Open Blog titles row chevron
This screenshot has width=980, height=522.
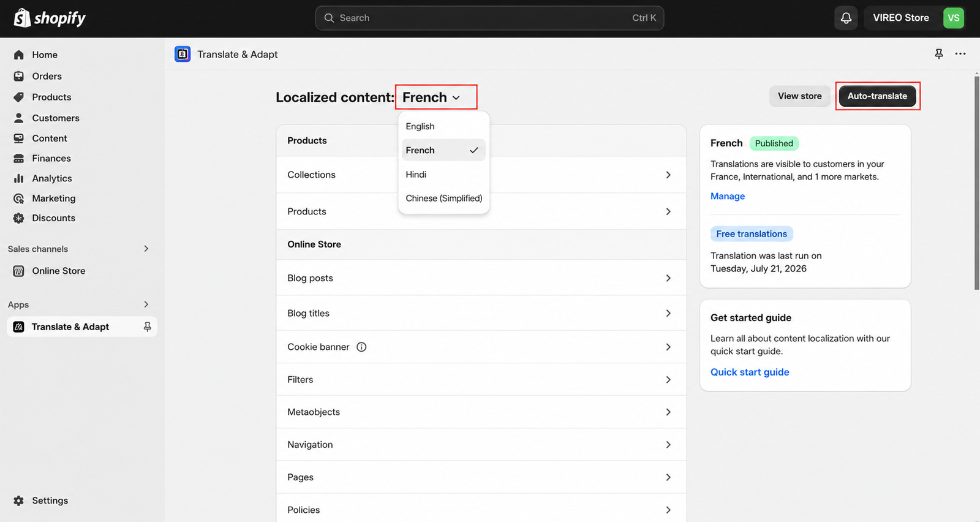pyautogui.click(x=668, y=313)
